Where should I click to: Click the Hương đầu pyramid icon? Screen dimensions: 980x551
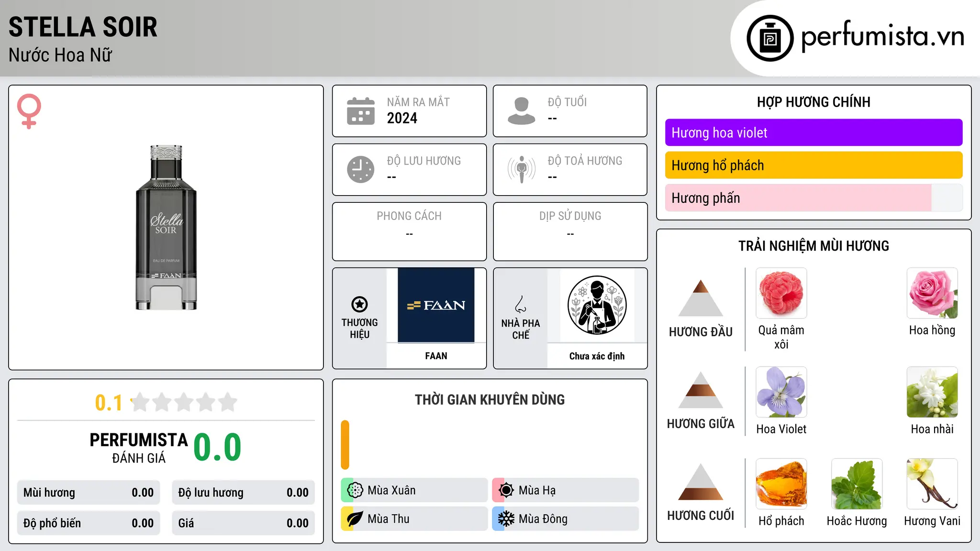click(701, 298)
